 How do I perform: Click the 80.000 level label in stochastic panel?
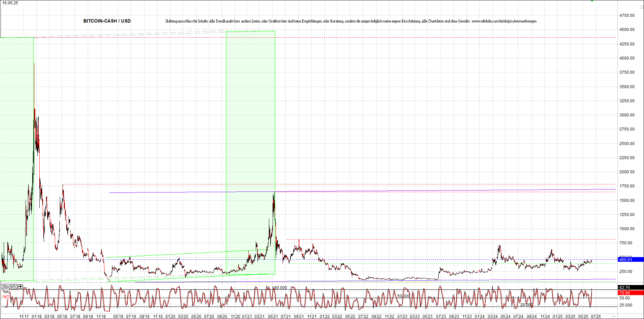280,288
